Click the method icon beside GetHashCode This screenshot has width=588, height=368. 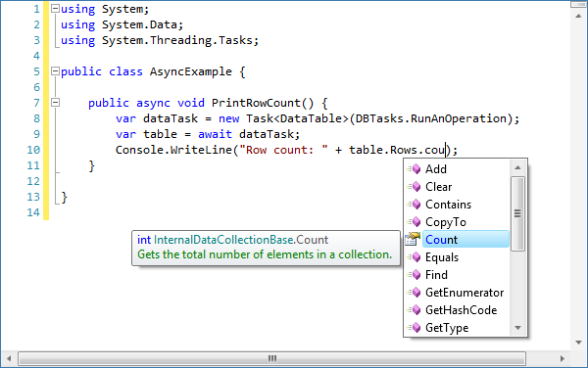(414, 310)
